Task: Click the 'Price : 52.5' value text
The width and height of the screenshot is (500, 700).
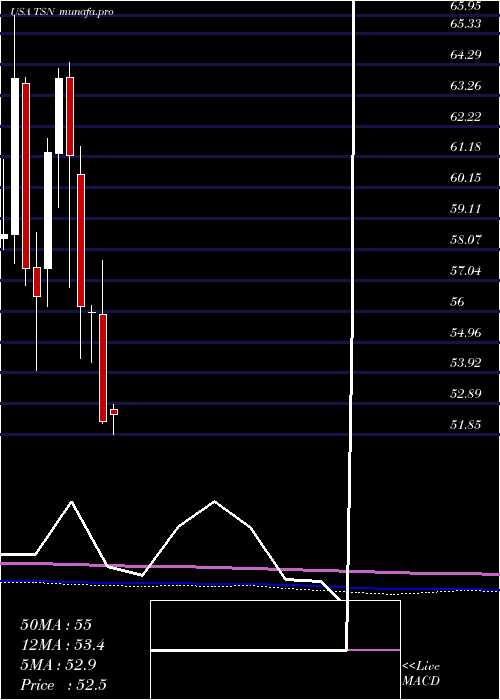Action: 63,685
